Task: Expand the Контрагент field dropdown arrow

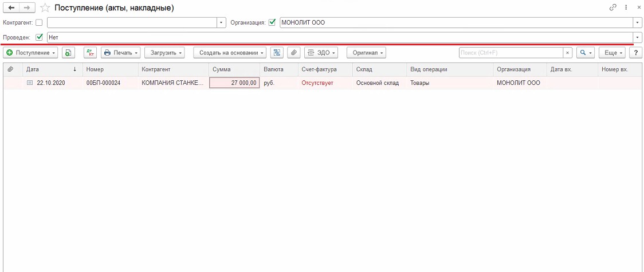Action: 222,22
